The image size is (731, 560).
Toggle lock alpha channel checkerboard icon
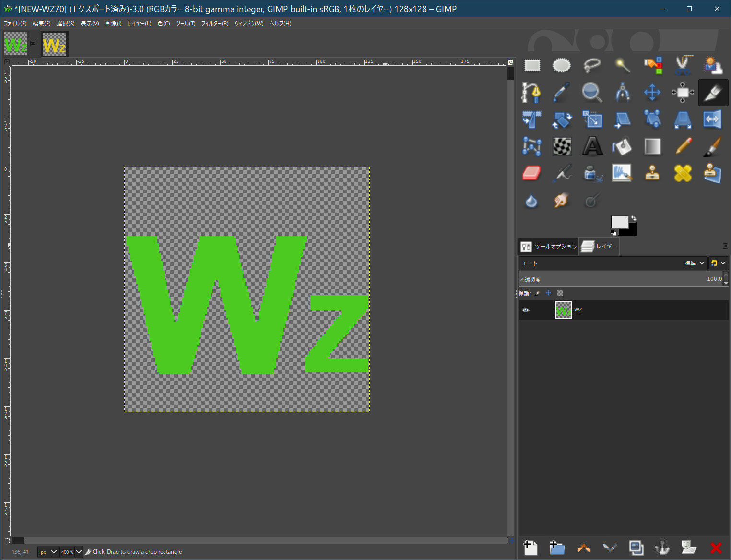(560, 293)
